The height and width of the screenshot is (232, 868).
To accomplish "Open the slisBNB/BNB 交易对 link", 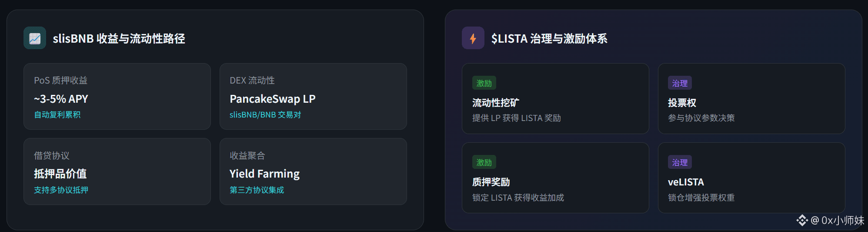I will pos(265,115).
